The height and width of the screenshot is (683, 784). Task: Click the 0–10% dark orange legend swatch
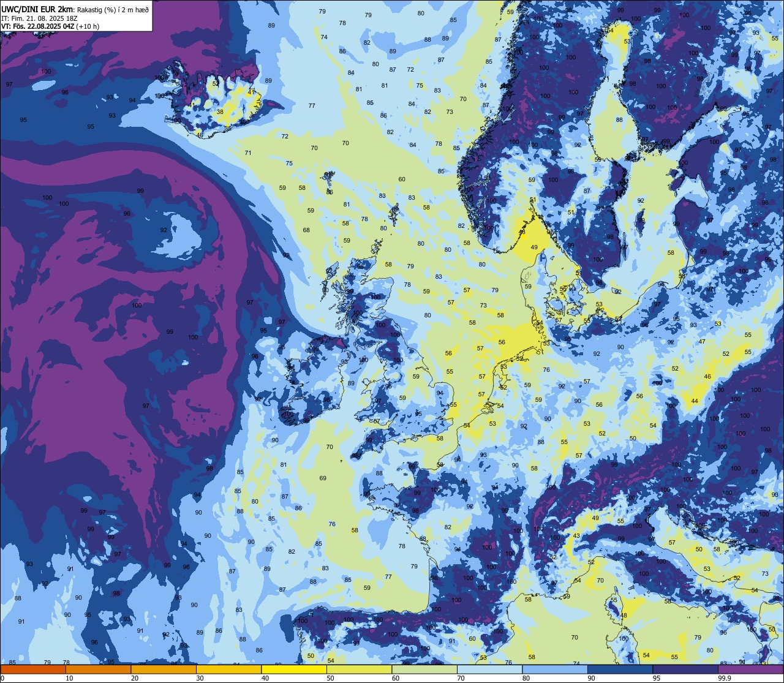click(33, 669)
